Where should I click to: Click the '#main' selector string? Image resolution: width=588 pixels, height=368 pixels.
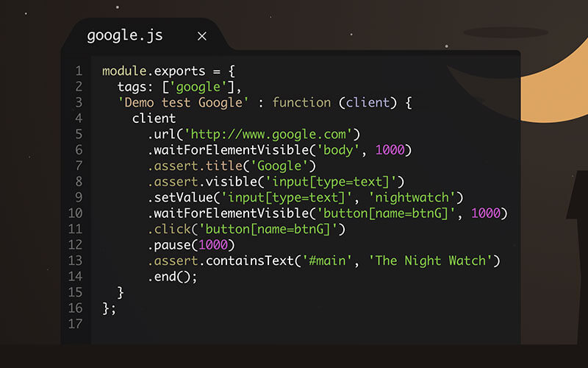(342, 261)
